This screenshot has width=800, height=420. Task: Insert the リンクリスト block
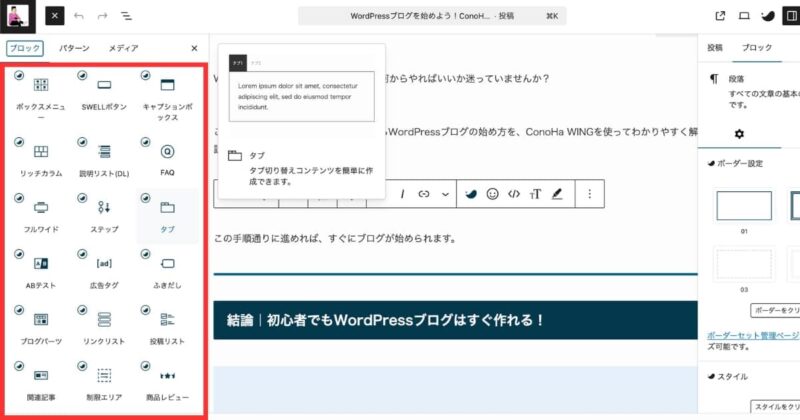pyautogui.click(x=104, y=327)
